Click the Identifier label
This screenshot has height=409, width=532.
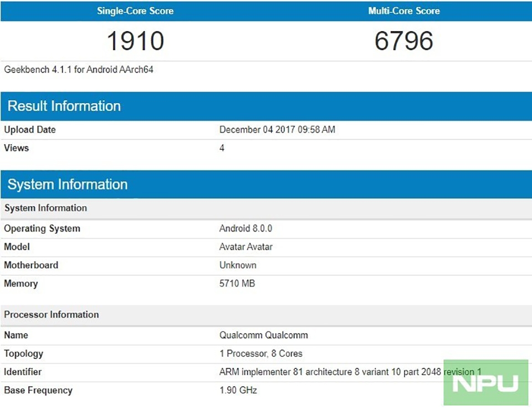pyautogui.click(x=23, y=372)
